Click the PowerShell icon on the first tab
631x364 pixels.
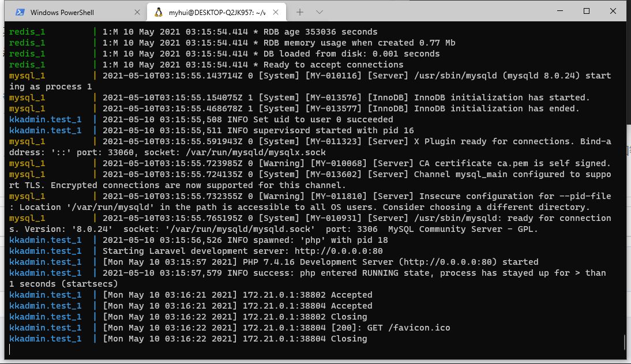point(20,12)
